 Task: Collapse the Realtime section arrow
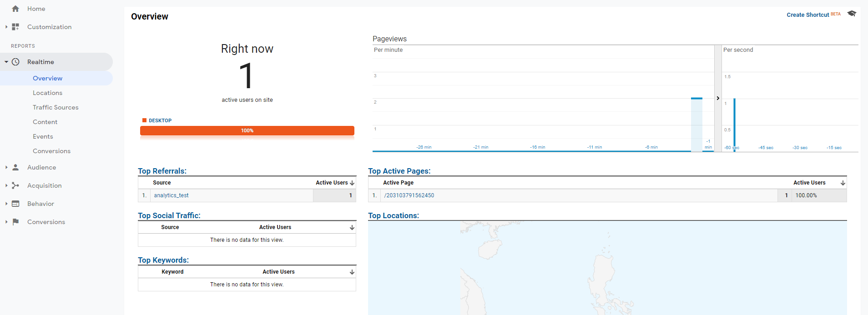pyautogui.click(x=6, y=62)
